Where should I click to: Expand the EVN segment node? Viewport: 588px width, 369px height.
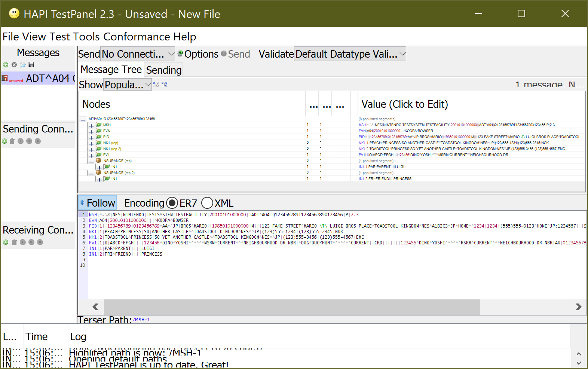tap(91, 131)
